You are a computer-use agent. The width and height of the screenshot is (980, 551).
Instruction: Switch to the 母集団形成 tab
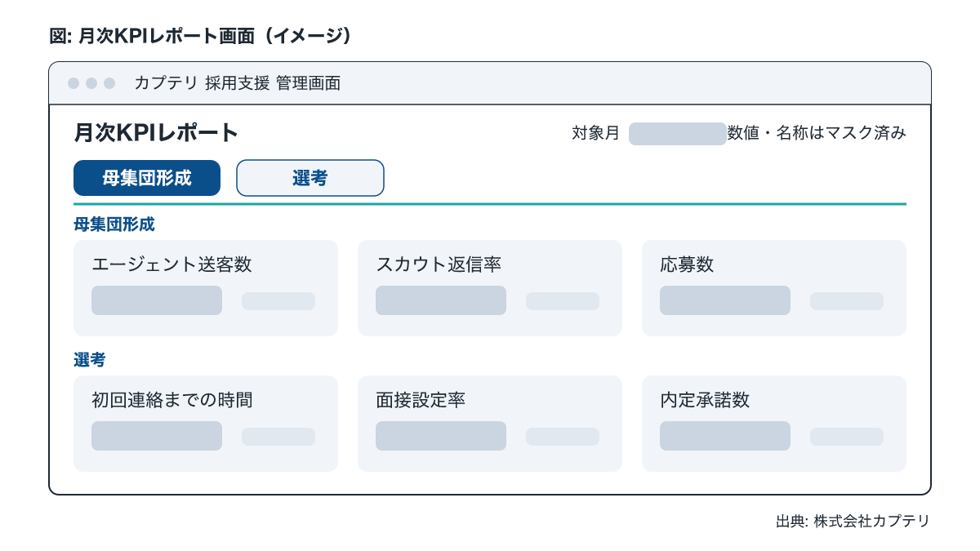(147, 178)
